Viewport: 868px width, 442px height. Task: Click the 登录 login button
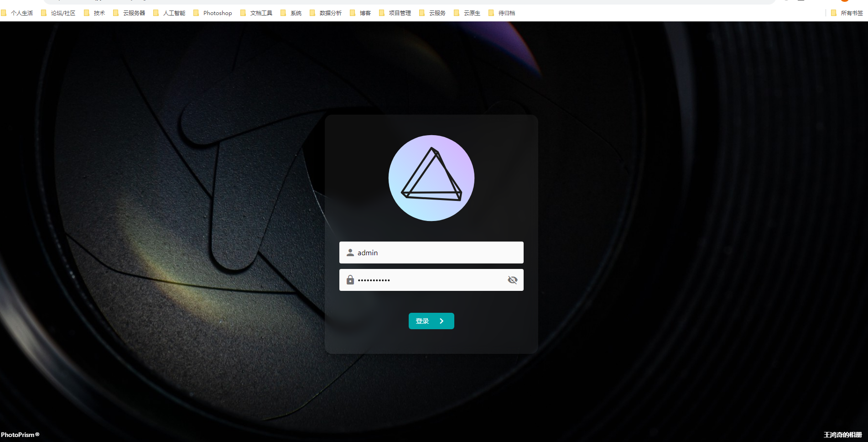point(431,321)
